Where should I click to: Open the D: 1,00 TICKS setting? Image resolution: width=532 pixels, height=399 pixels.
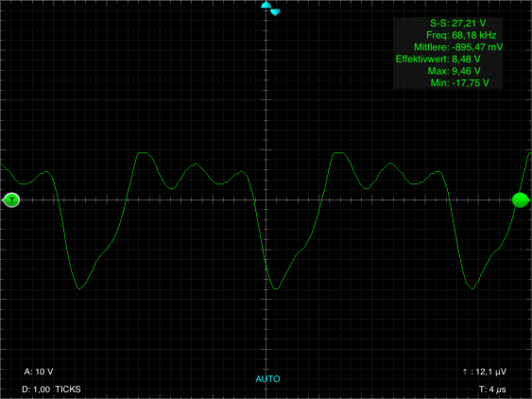click(x=51, y=390)
